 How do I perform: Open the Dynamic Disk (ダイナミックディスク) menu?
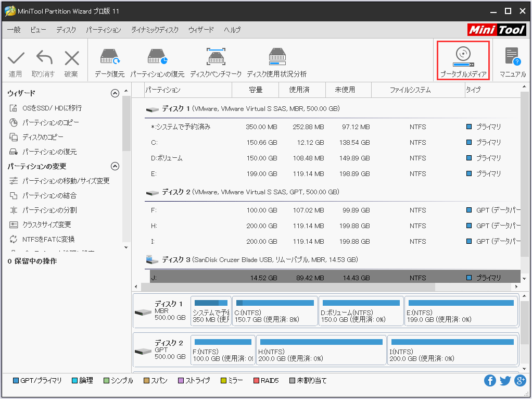(x=155, y=30)
